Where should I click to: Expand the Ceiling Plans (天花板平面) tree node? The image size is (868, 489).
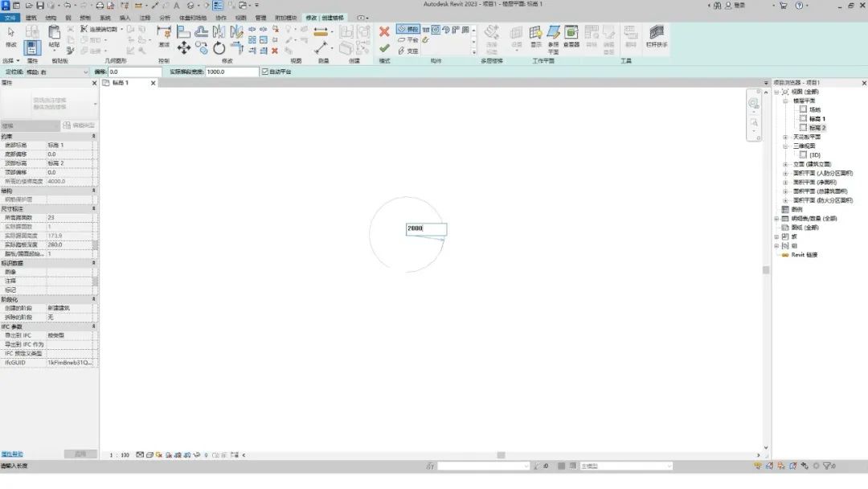click(x=785, y=137)
